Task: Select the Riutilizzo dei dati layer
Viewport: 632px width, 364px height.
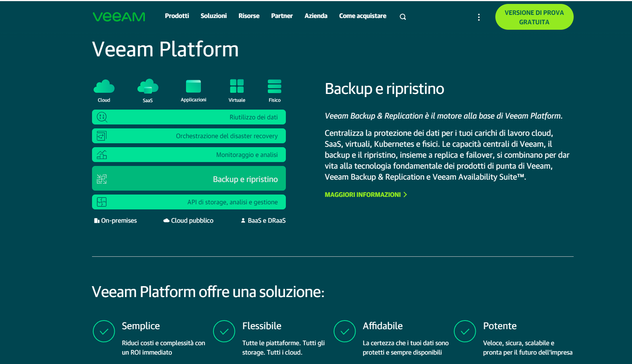Action: coord(189,117)
